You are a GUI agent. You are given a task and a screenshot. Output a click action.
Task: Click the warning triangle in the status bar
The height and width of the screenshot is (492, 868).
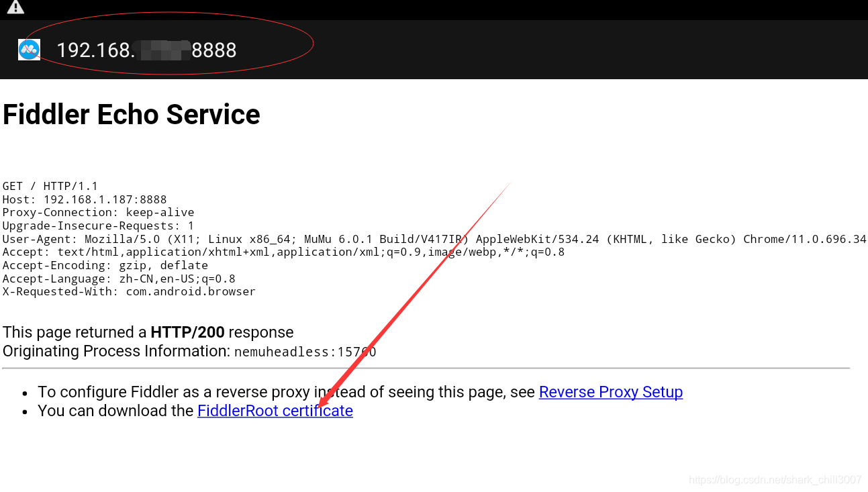pyautogui.click(x=15, y=7)
